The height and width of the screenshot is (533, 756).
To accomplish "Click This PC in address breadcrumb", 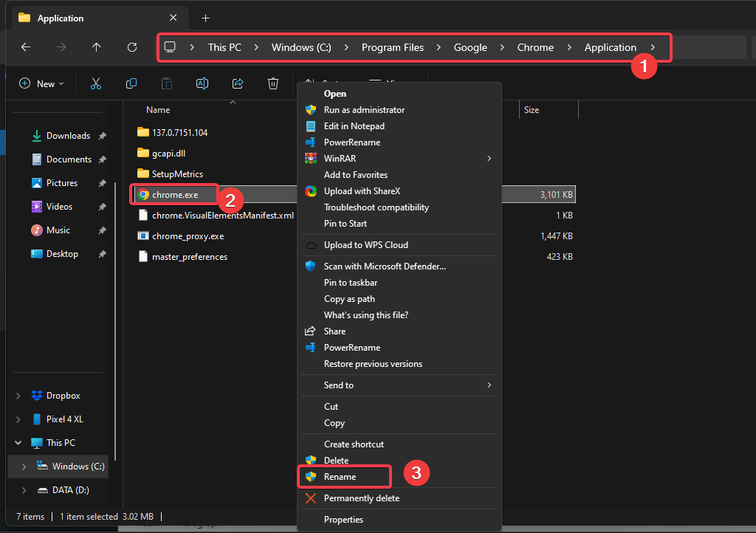I will pyautogui.click(x=224, y=47).
